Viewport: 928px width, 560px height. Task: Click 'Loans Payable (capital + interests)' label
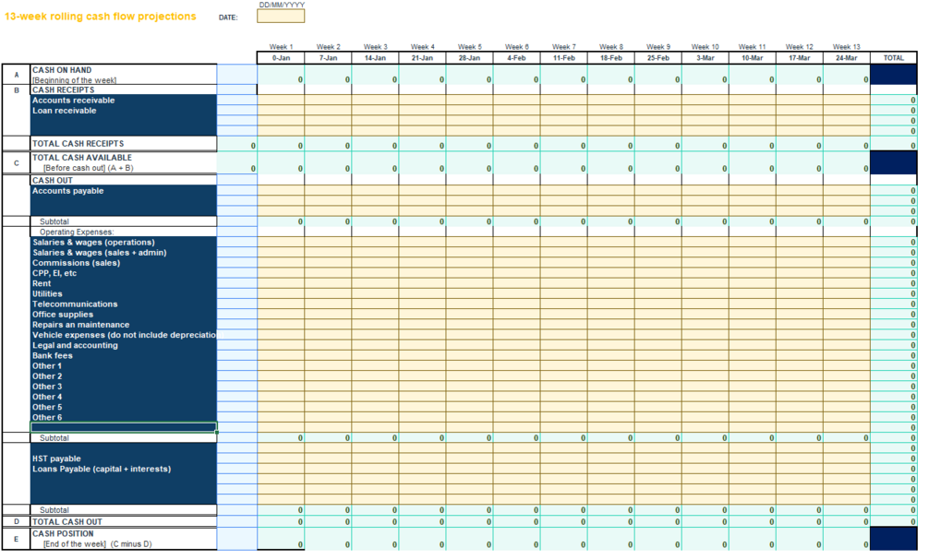[102, 469]
